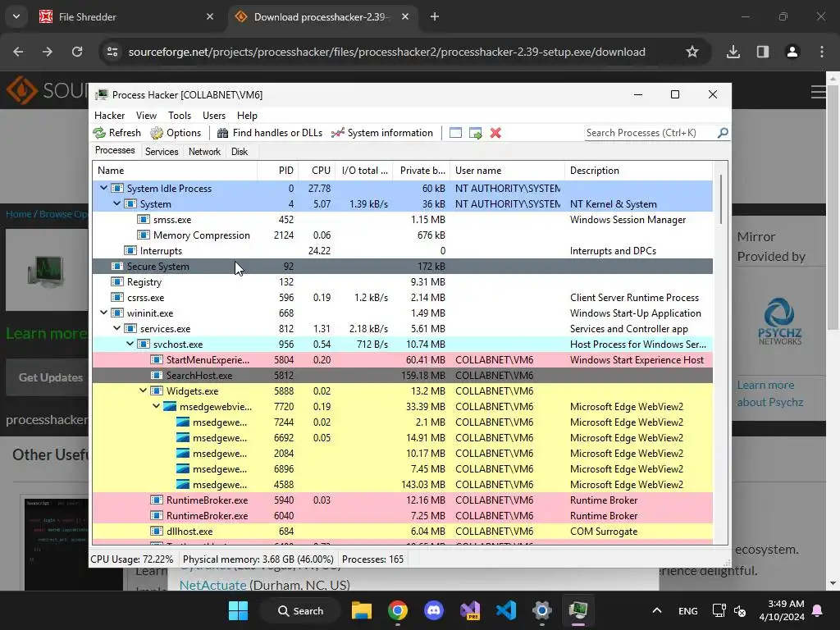Click the find window toolbar icon

coord(455,133)
